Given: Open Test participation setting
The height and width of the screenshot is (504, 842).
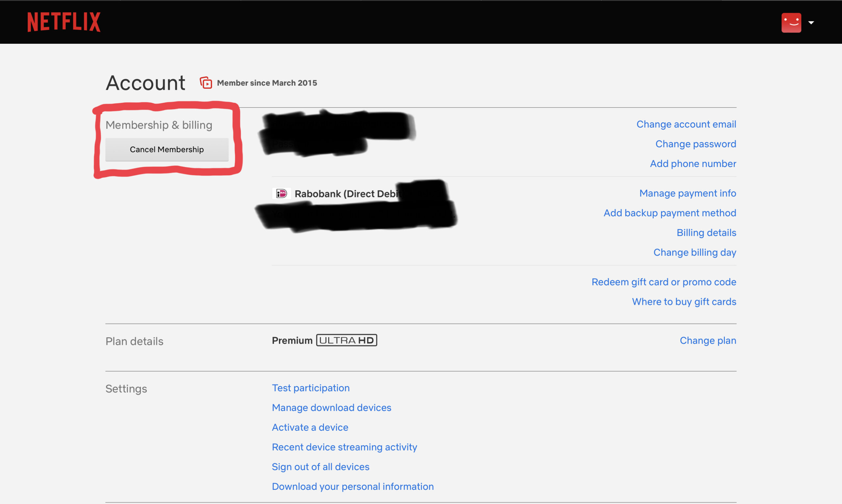Looking at the screenshot, I should (310, 388).
